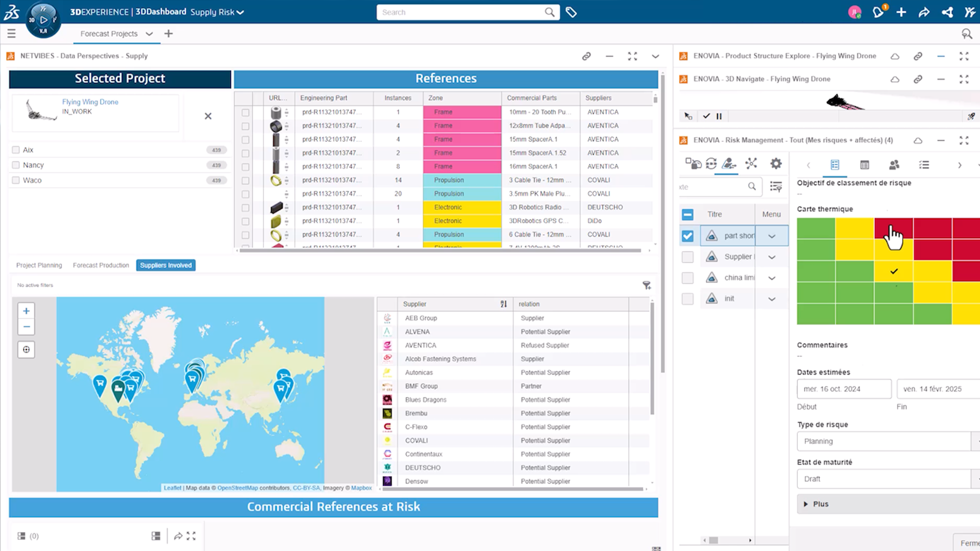The image size is (980, 551).
Task: Click the share arrow icon in top bar
Action: point(924,12)
